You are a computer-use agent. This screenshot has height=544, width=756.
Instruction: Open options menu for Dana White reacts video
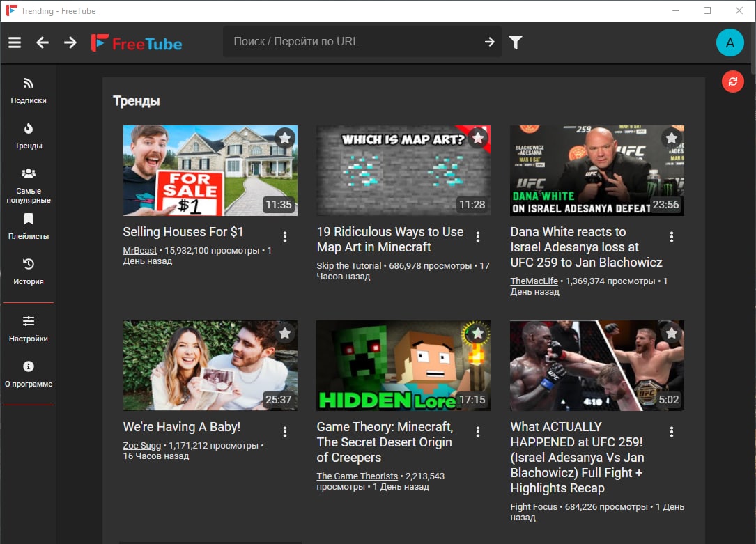click(x=672, y=237)
